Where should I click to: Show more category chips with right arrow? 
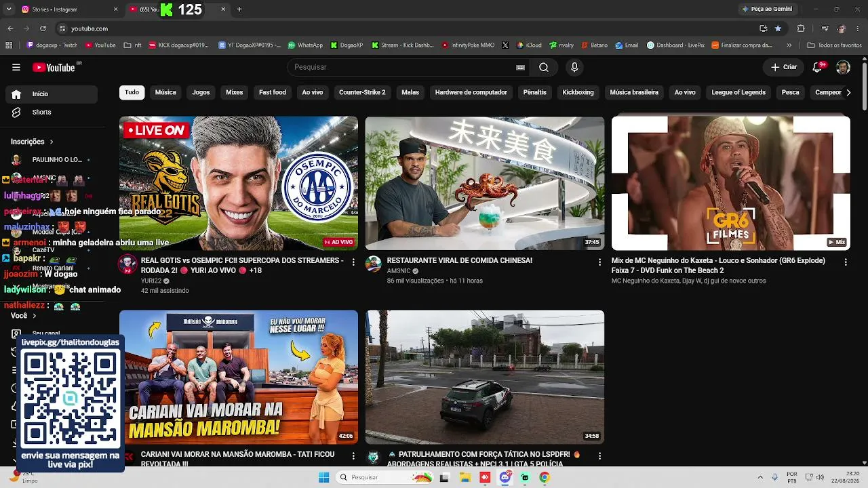click(848, 92)
